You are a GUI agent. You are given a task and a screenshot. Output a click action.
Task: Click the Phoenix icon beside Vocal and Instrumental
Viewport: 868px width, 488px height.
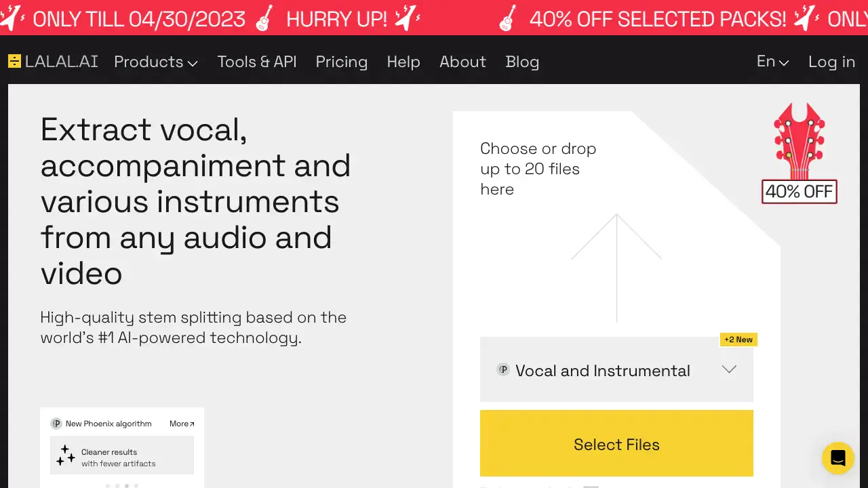tap(503, 370)
